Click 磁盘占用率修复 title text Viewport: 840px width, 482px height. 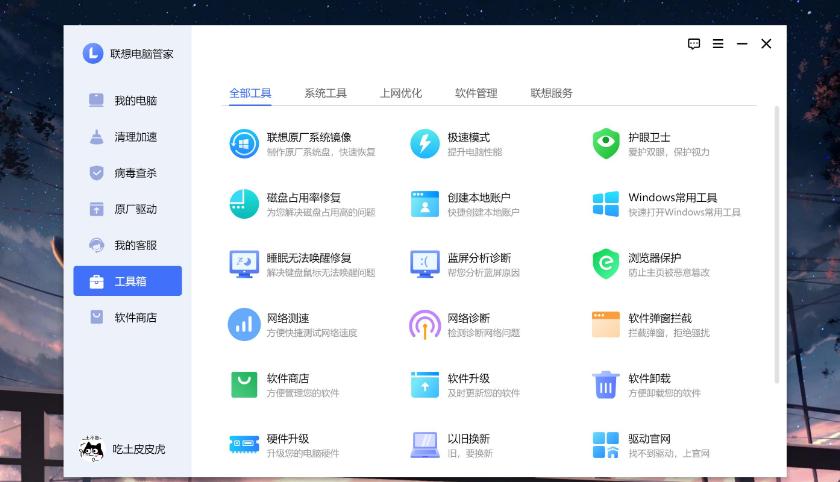[x=304, y=198]
